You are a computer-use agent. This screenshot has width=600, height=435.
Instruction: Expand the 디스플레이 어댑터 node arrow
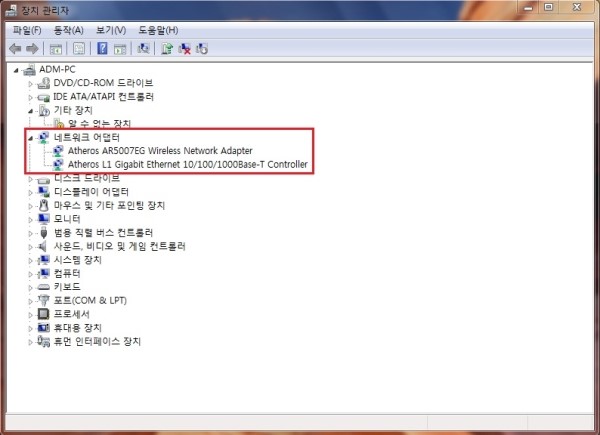(x=31, y=191)
